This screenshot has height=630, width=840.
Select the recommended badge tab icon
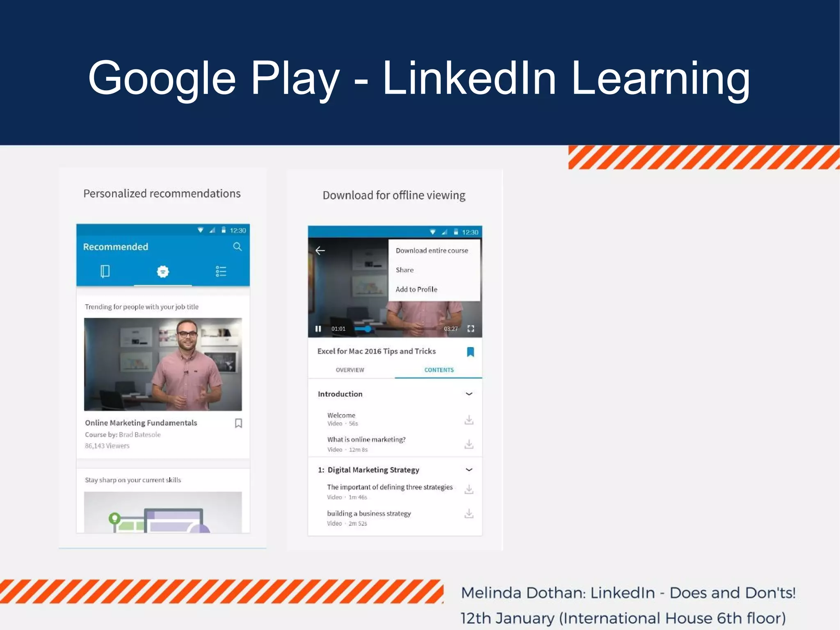[x=163, y=271]
